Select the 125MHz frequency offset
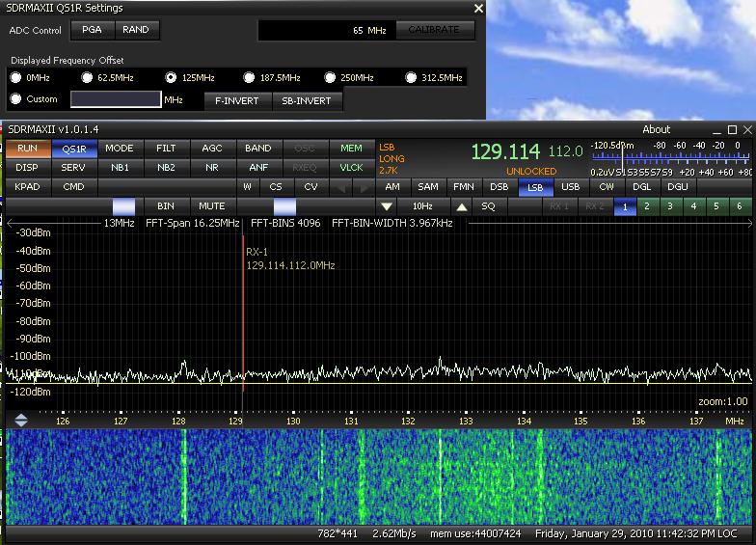 tap(171, 77)
